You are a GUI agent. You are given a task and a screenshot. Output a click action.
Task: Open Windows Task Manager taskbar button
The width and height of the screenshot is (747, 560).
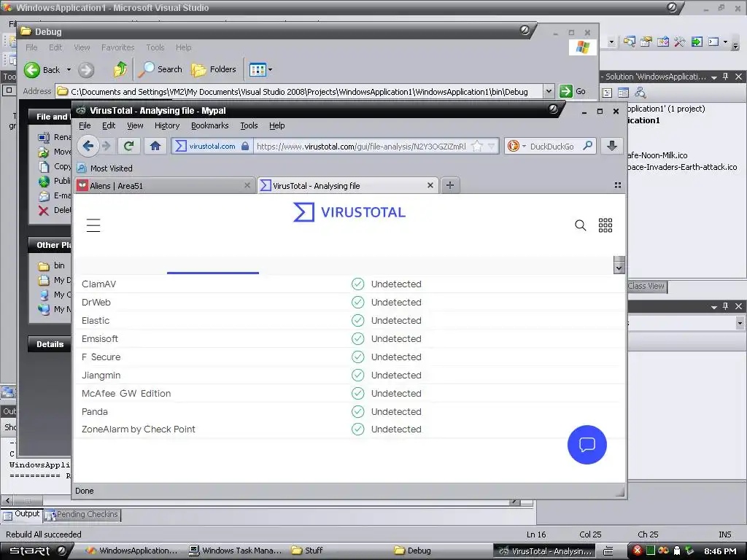[x=236, y=551]
